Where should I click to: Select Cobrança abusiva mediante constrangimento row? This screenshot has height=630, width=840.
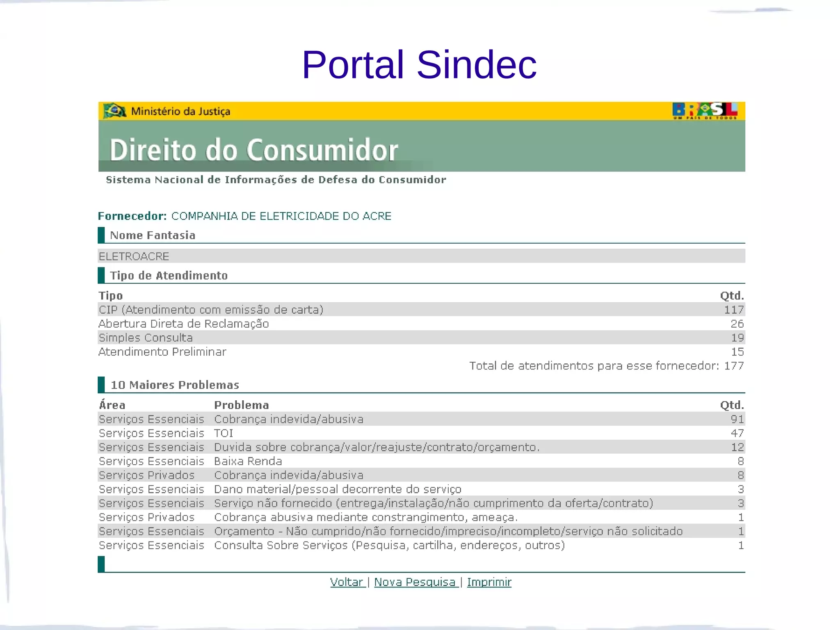click(422, 517)
